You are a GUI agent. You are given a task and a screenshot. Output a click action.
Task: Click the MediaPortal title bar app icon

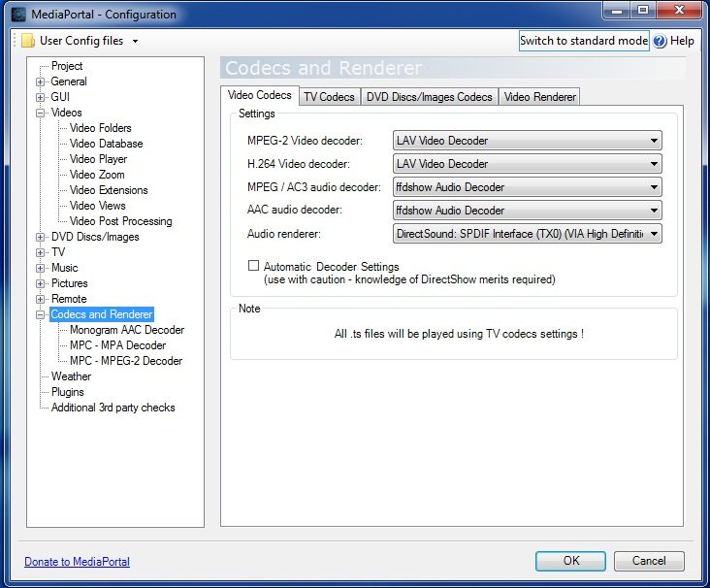[18, 14]
